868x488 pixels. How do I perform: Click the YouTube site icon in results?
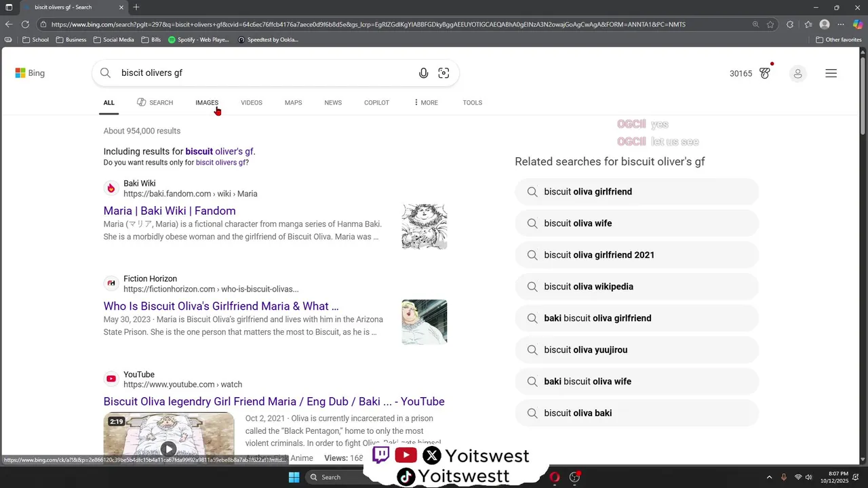click(111, 379)
